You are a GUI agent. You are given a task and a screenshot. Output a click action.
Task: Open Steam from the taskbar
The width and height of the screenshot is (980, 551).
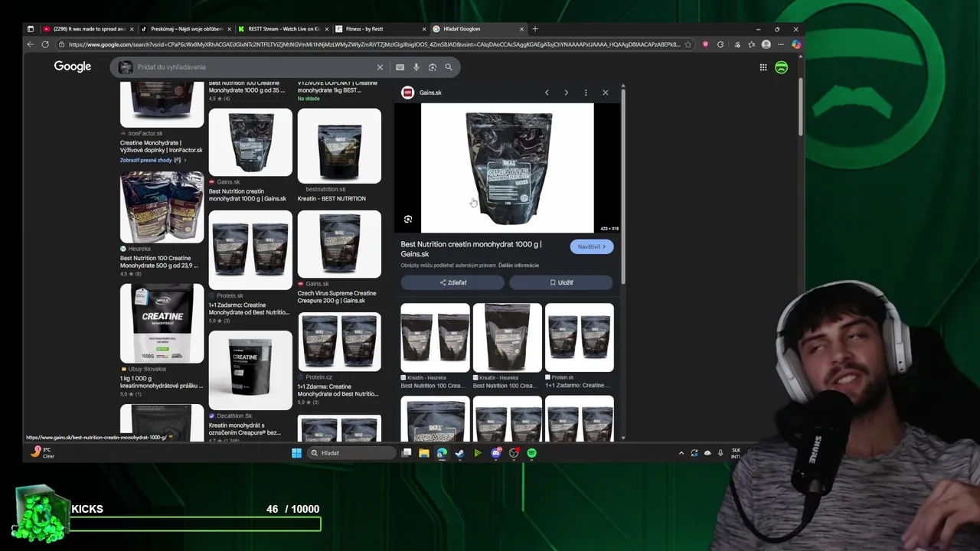(459, 453)
